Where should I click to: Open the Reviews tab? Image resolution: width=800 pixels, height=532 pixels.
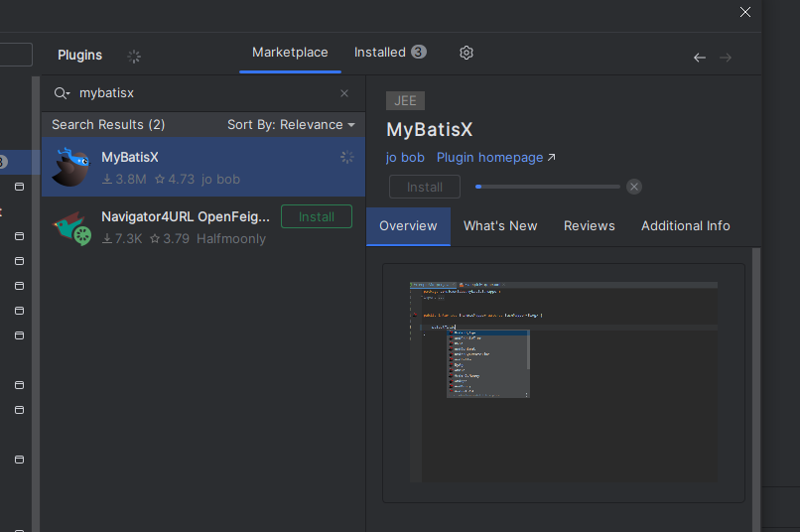590,226
